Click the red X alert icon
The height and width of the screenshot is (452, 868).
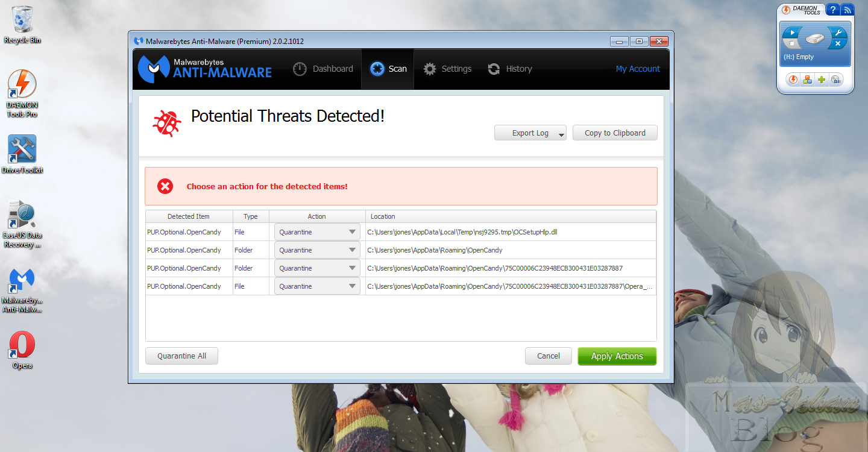coord(165,186)
